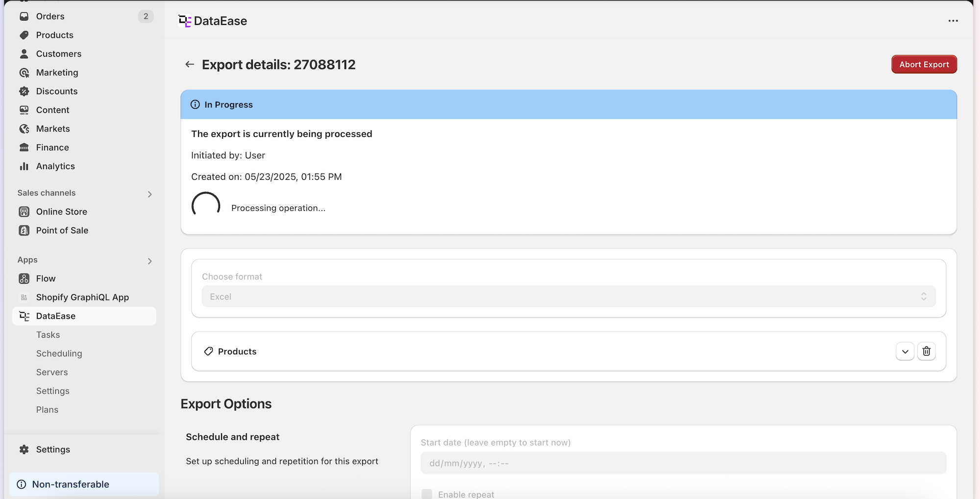Click the 'Created on: 05/23/2025, 01:55 PM' text
Viewport: 980px width, 499px height.
pos(267,176)
